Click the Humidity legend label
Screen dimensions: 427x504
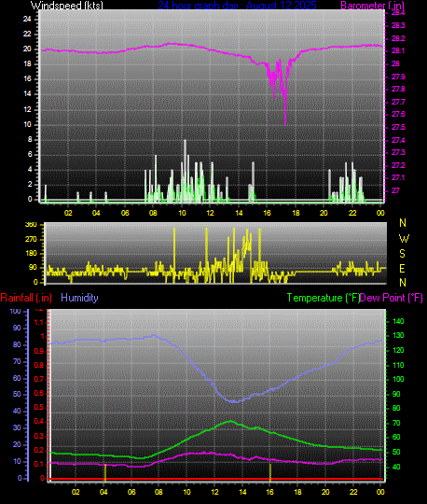[x=79, y=298]
